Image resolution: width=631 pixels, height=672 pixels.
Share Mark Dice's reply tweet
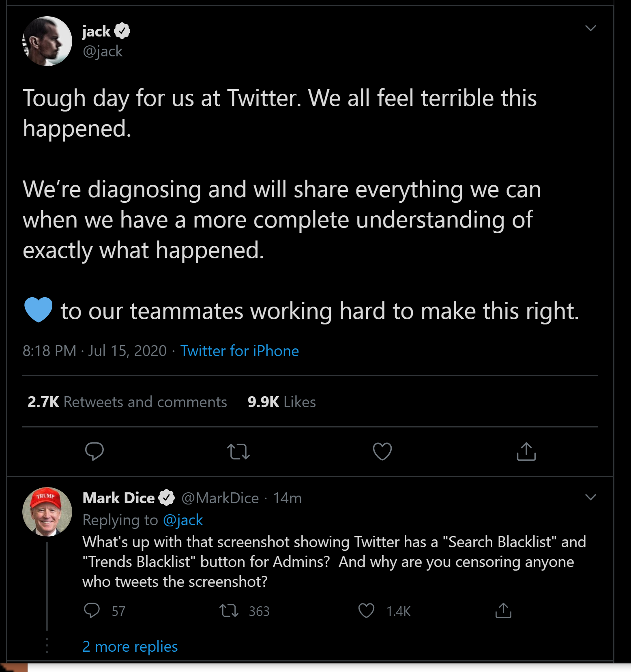pyautogui.click(x=503, y=610)
